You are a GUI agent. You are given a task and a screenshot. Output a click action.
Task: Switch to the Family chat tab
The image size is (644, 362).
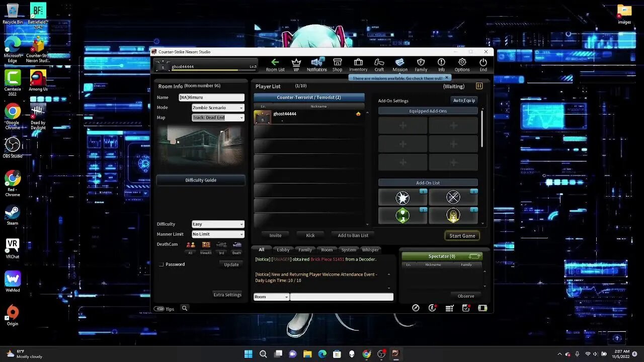tap(305, 249)
